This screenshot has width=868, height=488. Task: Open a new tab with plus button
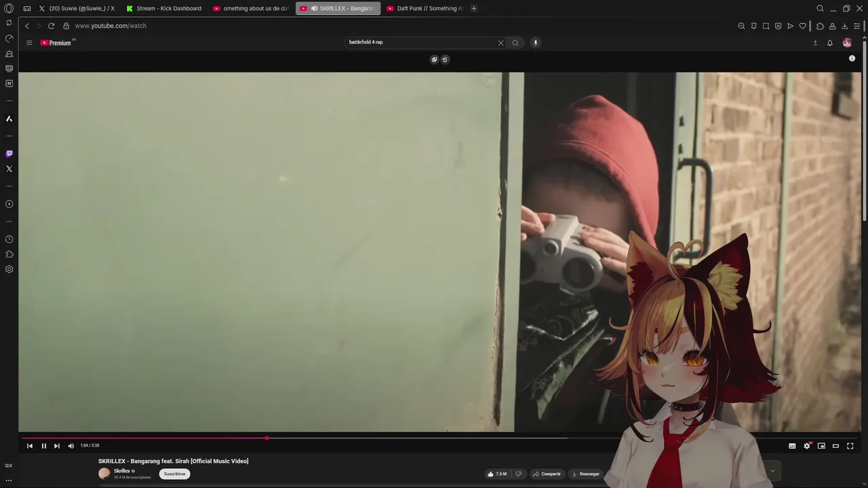click(x=474, y=9)
